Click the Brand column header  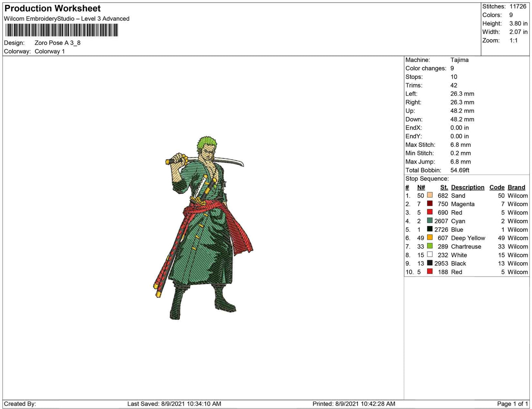tap(516, 187)
